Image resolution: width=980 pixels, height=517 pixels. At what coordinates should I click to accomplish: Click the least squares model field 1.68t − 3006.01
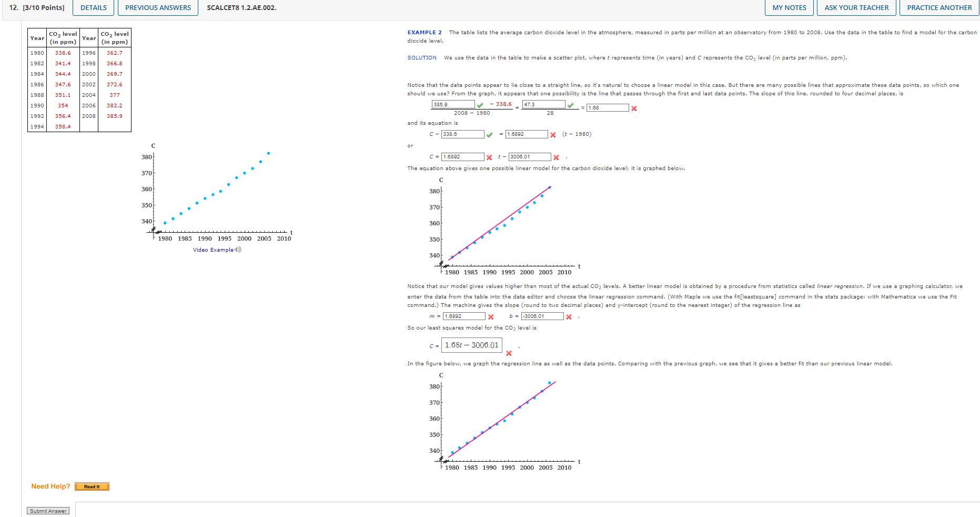pos(471,345)
